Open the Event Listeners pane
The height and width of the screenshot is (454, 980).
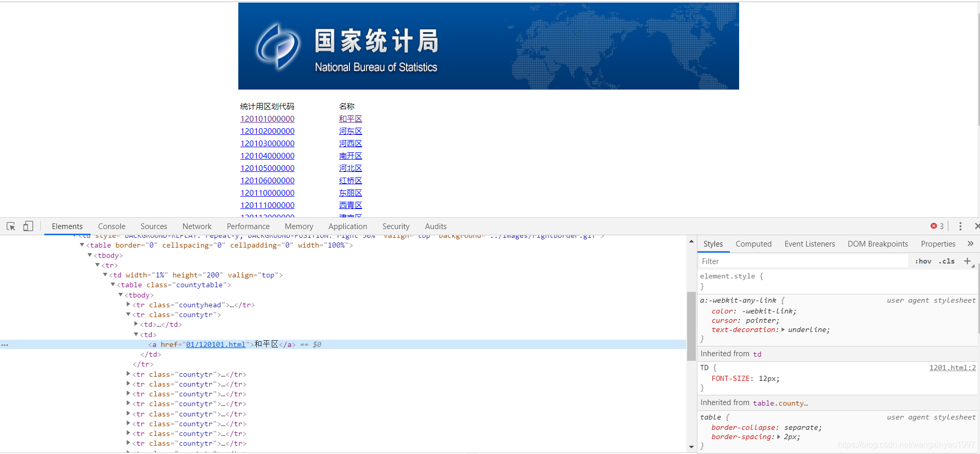point(810,244)
